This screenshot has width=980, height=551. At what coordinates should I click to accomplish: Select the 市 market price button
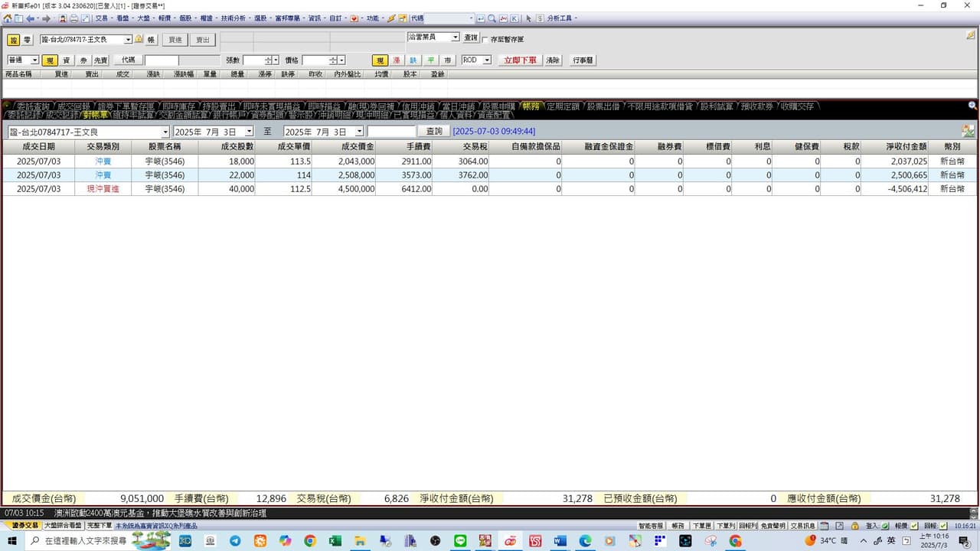point(448,60)
